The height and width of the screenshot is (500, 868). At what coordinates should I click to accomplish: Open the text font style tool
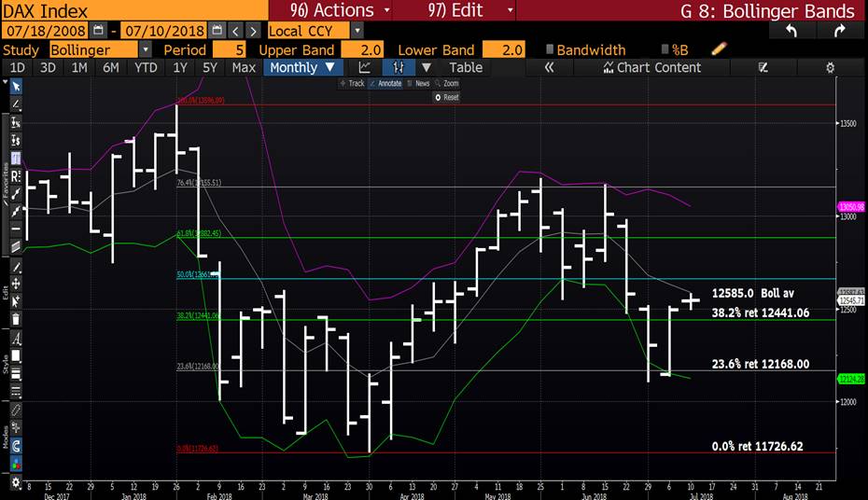(16, 339)
